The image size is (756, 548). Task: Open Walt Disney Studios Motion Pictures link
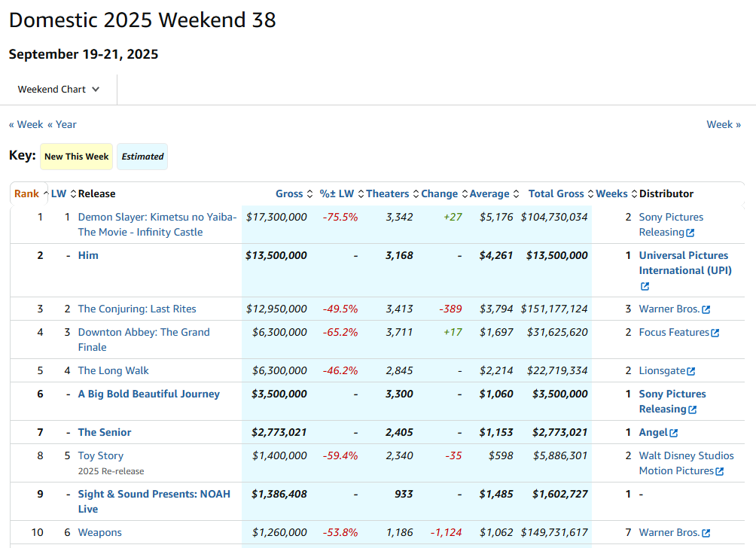pos(686,463)
